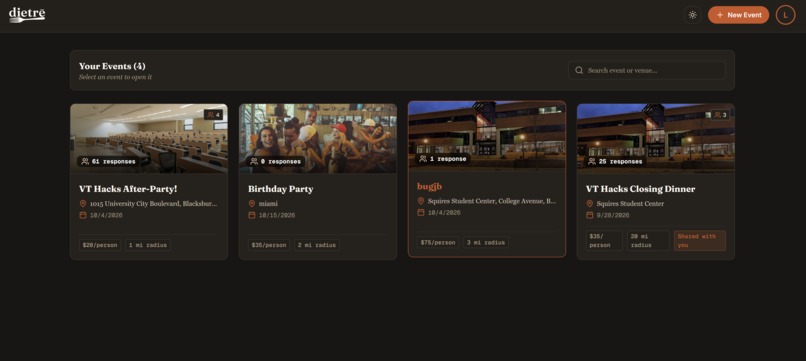Click the 3 mi radius tag

(x=486, y=242)
